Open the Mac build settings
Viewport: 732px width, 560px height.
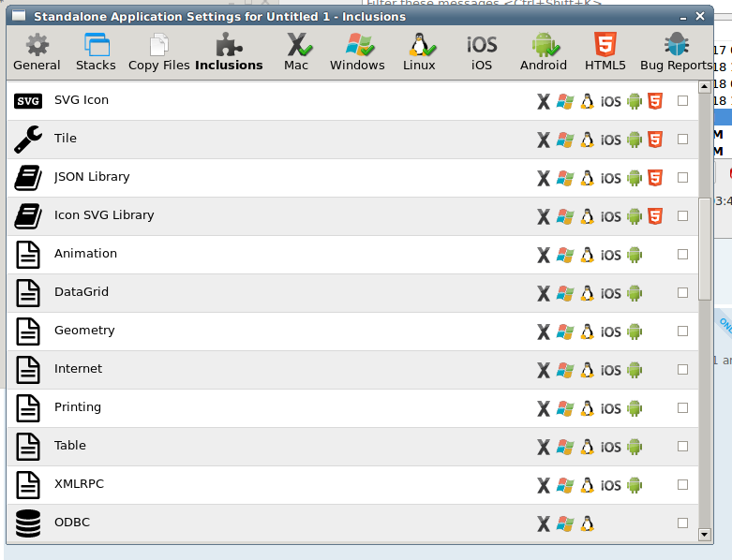tap(296, 52)
